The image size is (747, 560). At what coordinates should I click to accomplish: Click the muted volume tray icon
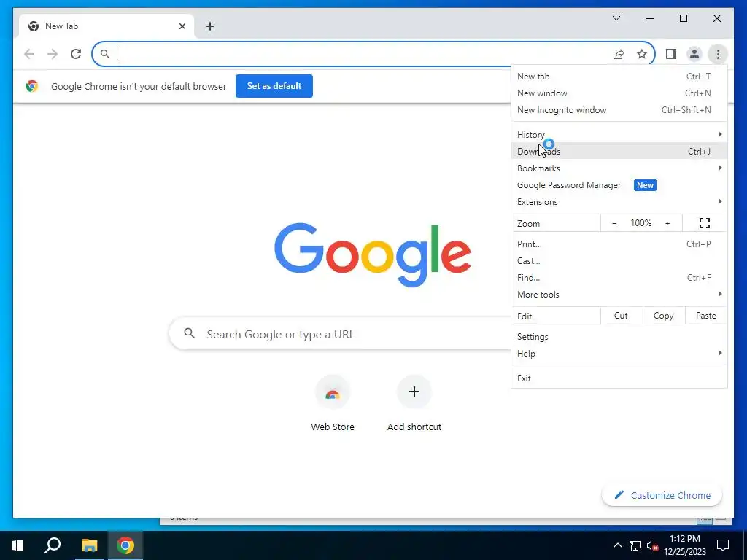652,545
